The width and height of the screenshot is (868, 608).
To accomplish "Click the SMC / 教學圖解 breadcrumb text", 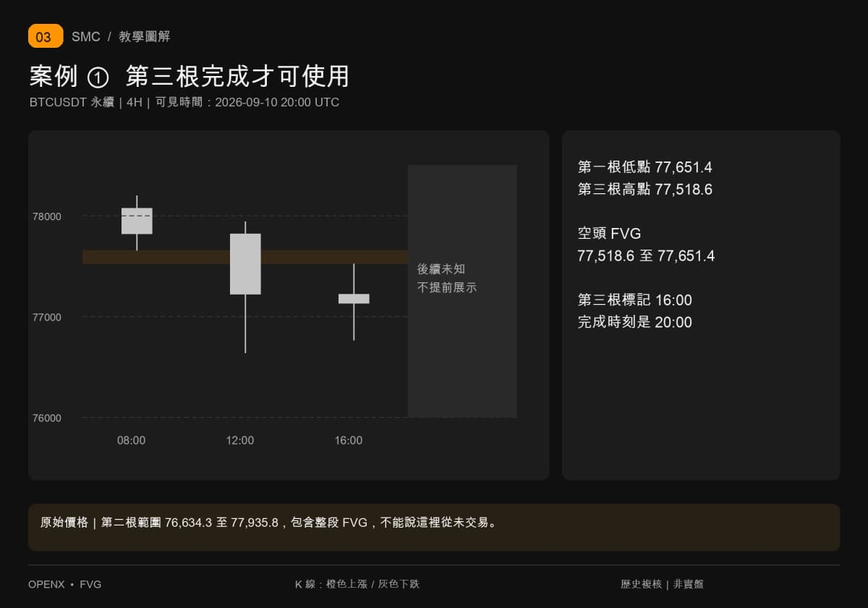I will tap(121, 37).
